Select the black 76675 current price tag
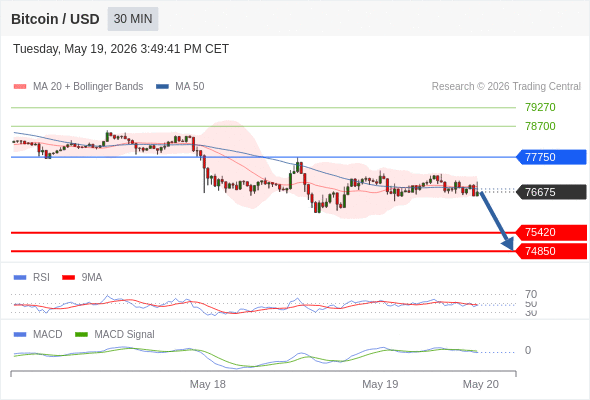The image size is (590, 400). click(551, 192)
